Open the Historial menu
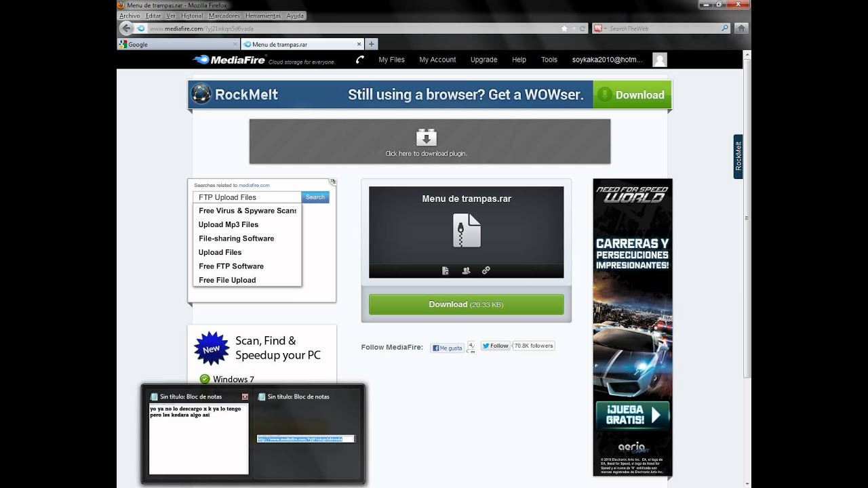868x488 pixels. point(192,16)
